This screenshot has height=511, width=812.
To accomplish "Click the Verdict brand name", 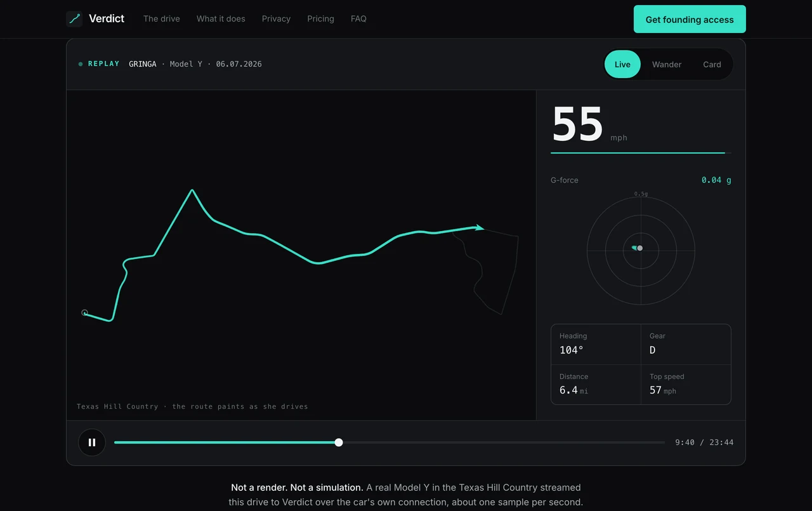I will (107, 18).
